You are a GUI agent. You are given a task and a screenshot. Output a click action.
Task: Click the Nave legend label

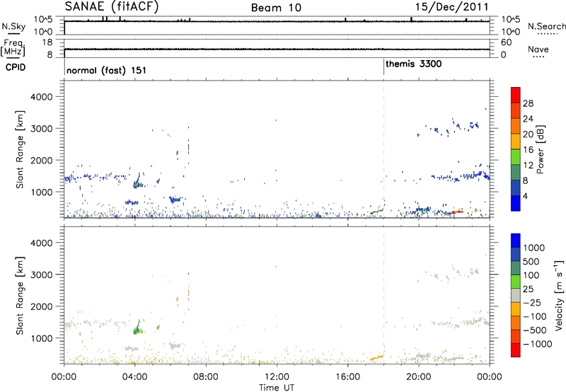coord(538,49)
